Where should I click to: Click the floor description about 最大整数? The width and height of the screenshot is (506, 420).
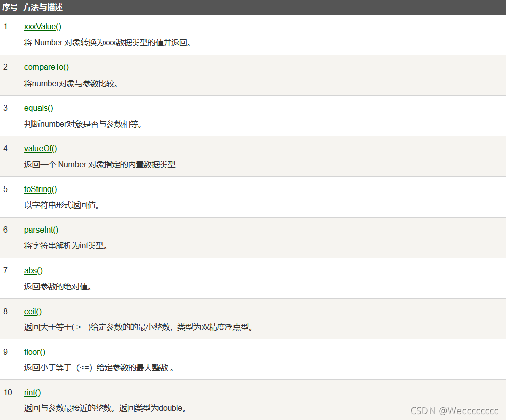pyautogui.click(x=99, y=368)
